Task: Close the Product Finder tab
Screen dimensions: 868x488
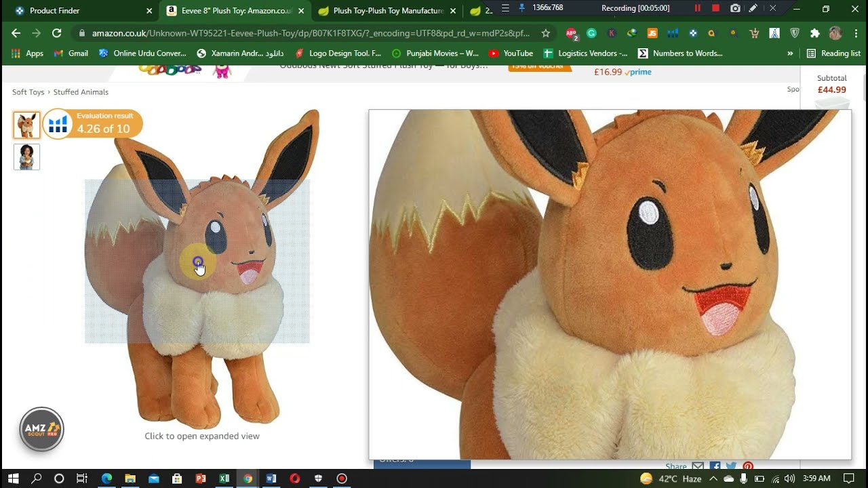Action: tap(149, 11)
